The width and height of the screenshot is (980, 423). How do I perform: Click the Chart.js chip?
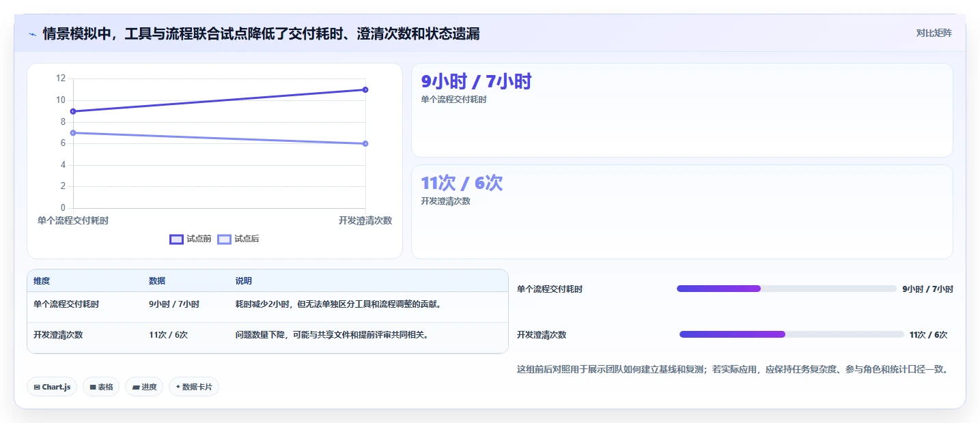pos(53,387)
